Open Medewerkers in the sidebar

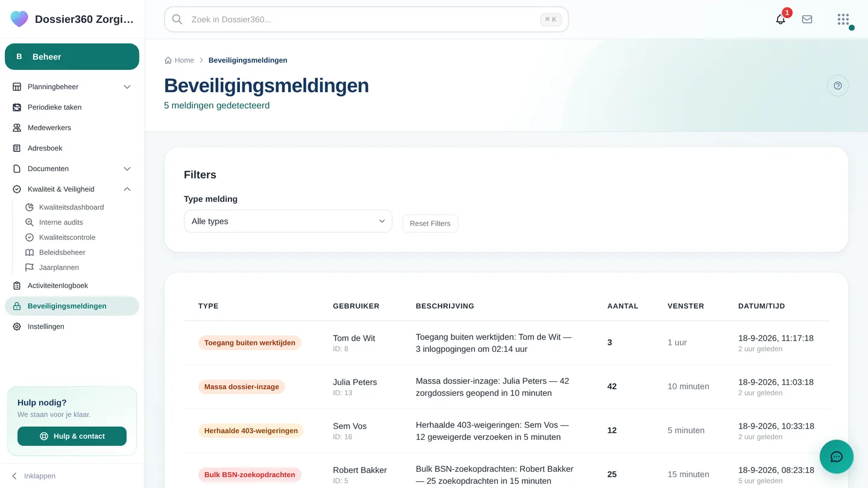(72, 128)
